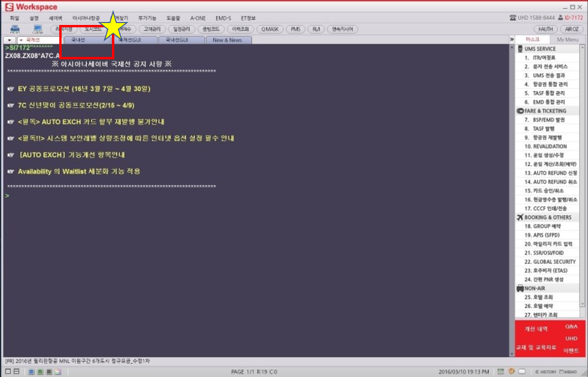Screen dimensions: 588x377
Task: Click the 고객관리 toolbar button
Action: (x=153, y=29)
